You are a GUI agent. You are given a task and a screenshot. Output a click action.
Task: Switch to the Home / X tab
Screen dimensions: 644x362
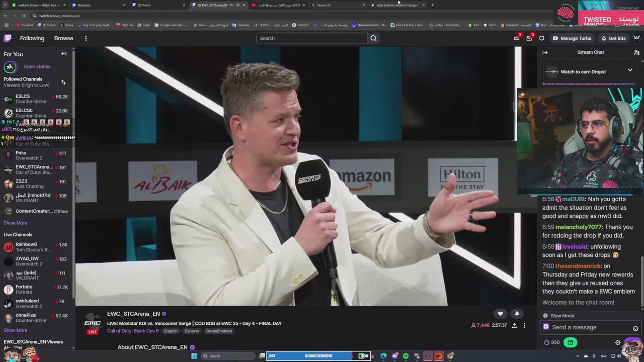338,5
